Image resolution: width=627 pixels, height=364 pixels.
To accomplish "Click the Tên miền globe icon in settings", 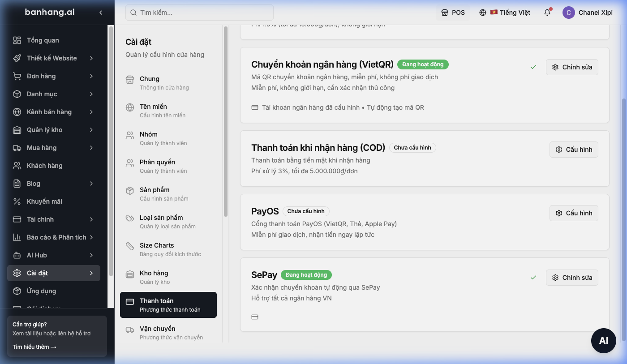I will coord(130,107).
